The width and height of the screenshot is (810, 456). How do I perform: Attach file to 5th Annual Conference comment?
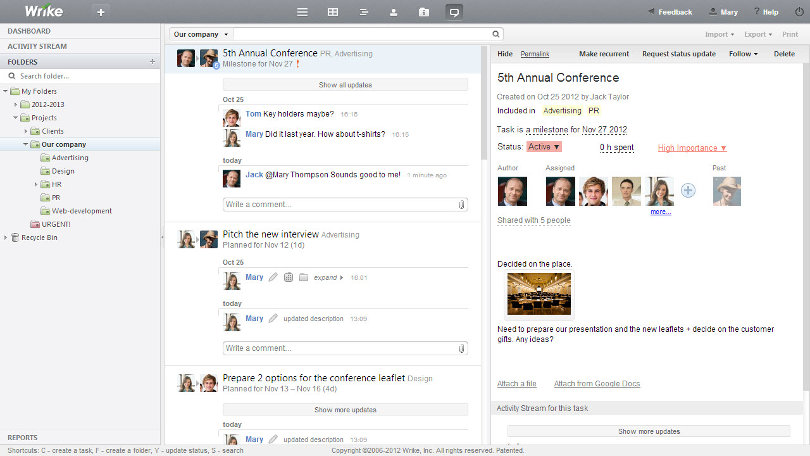pyautogui.click(x=461, y=205)
